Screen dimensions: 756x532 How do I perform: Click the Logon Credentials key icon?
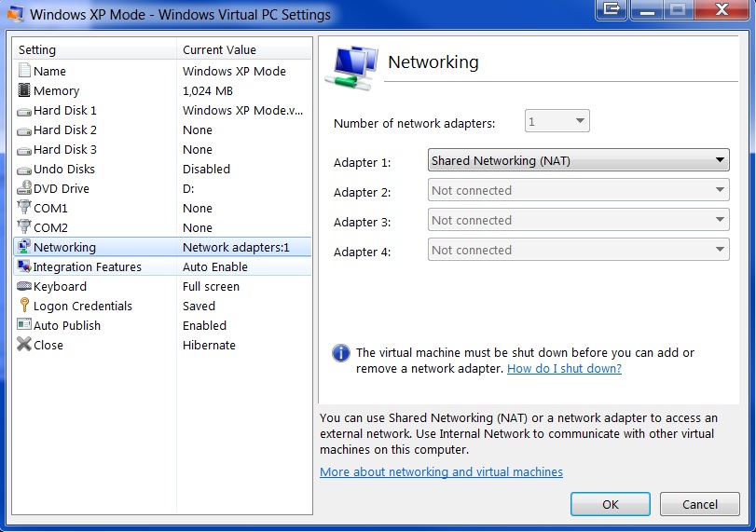(x=24, y=305)
